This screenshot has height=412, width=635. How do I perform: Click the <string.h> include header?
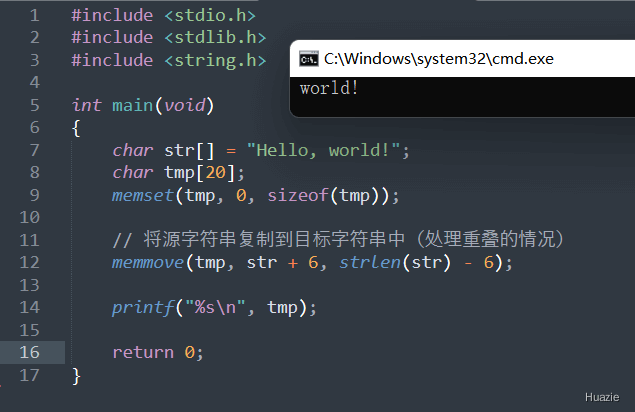click(x=215, y=60)
